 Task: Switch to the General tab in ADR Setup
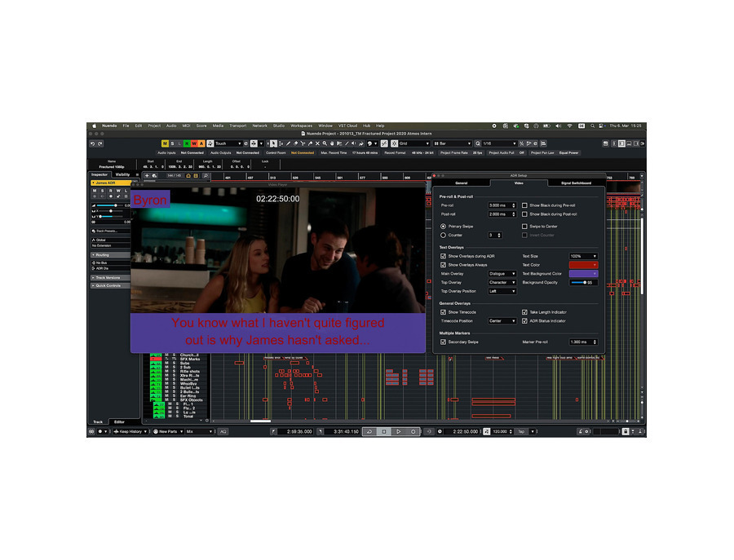pos(462,183)
